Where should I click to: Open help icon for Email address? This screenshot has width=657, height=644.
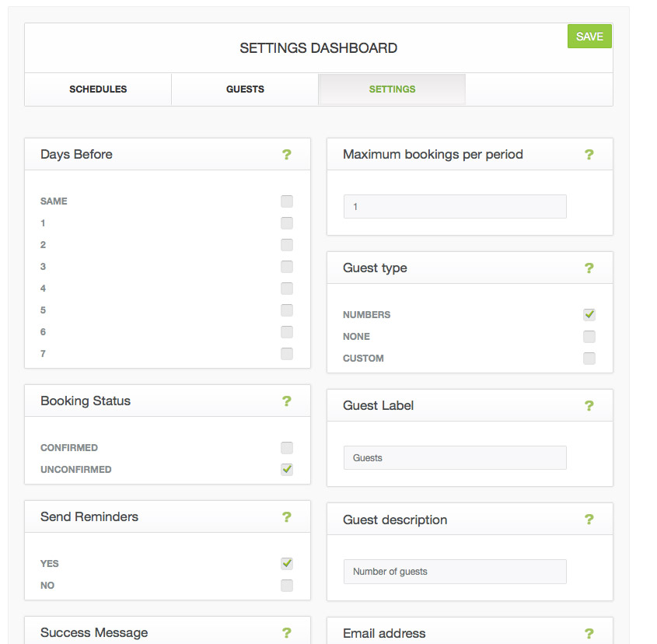tap(589, 634)
